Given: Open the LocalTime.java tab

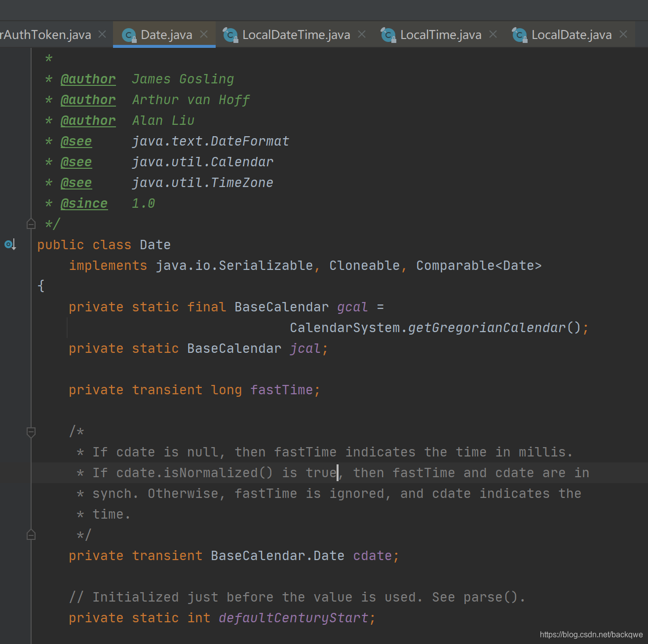Looking at the screenshot, I should [x=441, y=35].
